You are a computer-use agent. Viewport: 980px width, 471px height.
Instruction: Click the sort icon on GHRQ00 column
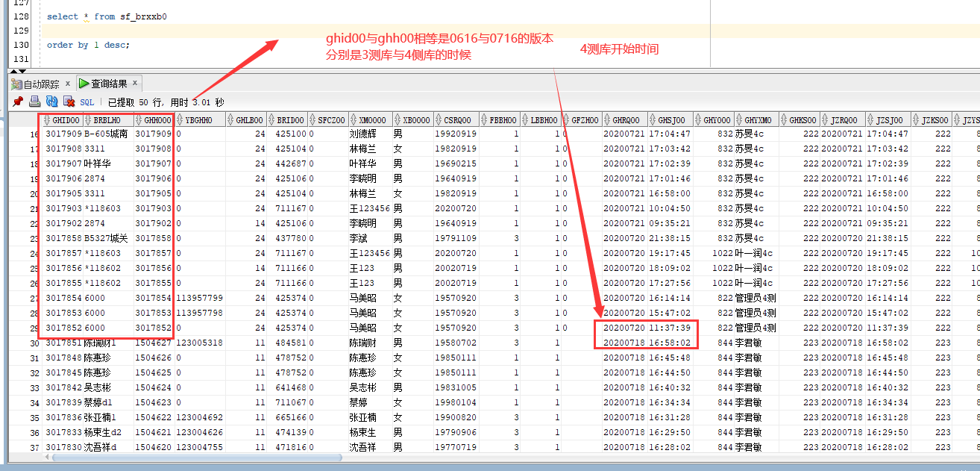(607, 119)
